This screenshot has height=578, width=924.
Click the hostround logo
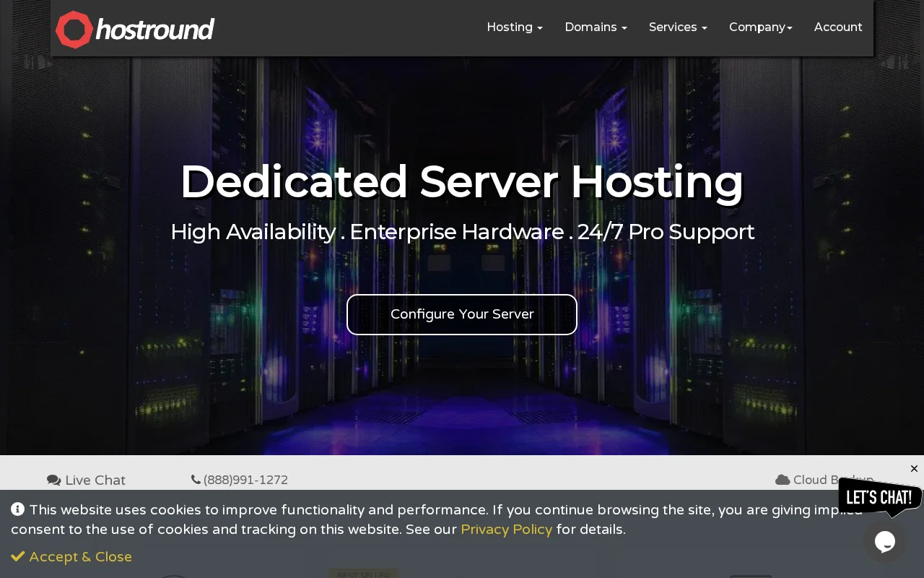coord(135,30)
